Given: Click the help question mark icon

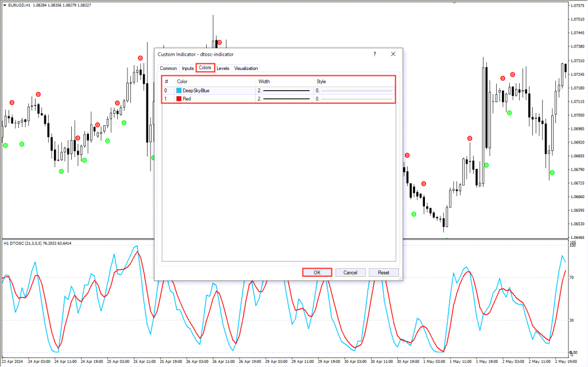Looking at the screenshot, I should pyautogui.click(x=374, y=54).
